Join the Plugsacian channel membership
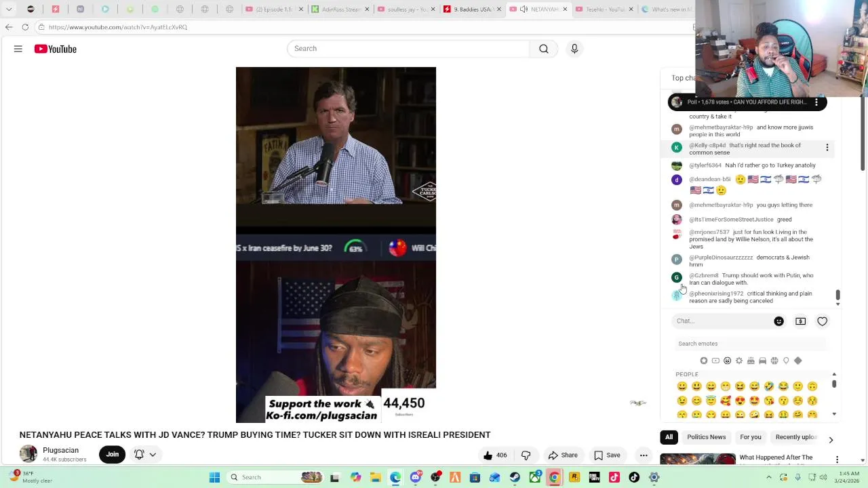The width and height of the screenshot is (868, 488). tap(113, 455)
